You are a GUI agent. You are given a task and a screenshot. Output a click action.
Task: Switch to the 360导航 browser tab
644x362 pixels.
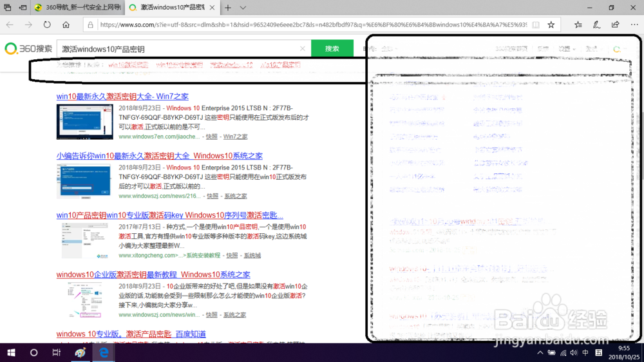(x=78, y=7)
